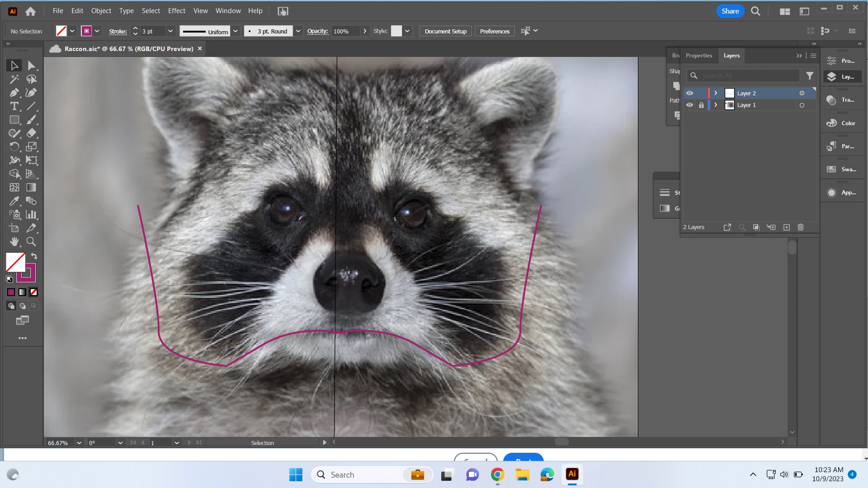Select the Hand tool
The width and height of the screenshot is (868, 488).
[14, 241]
